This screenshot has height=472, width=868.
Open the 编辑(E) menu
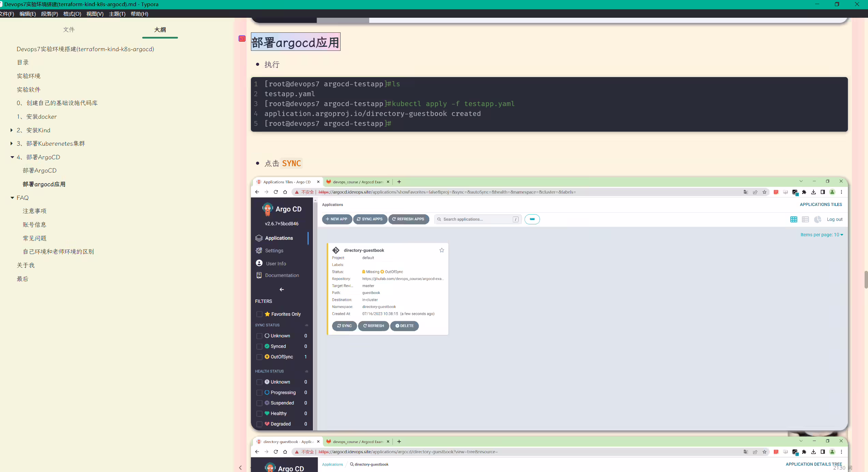28,14
